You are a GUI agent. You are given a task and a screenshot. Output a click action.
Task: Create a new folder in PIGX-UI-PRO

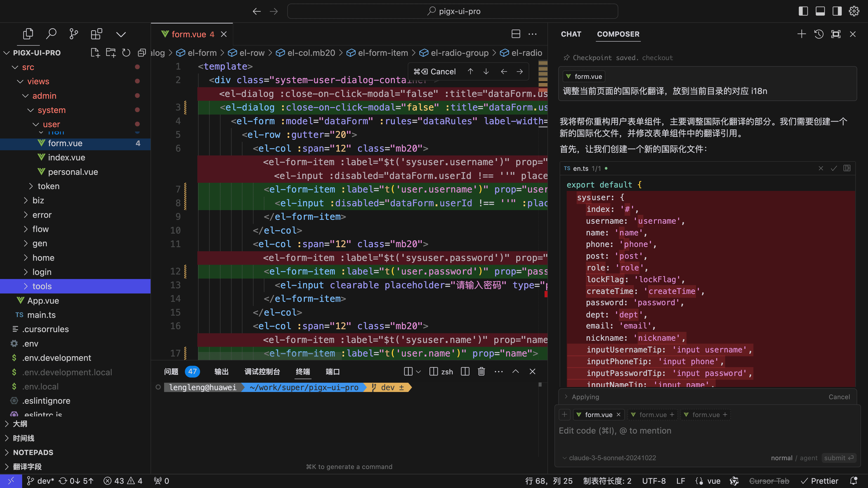pyautogui.click(x=111, y=53)
